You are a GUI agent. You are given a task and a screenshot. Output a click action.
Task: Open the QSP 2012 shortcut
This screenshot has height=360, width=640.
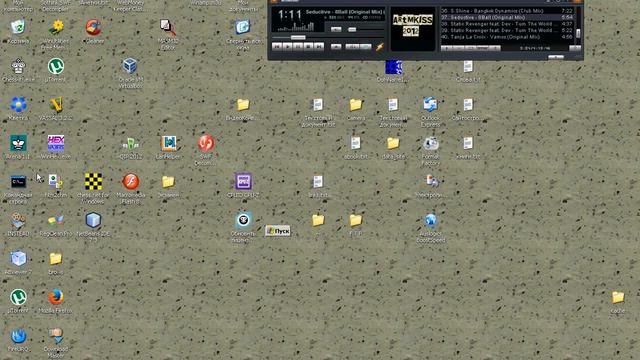[130, 143]
